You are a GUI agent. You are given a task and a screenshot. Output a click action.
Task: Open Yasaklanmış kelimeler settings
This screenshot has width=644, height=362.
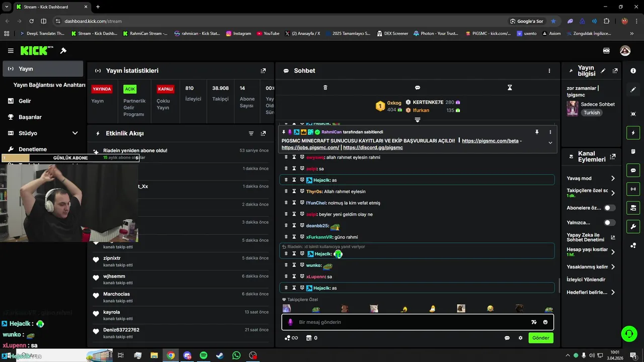tap(591, 267)
